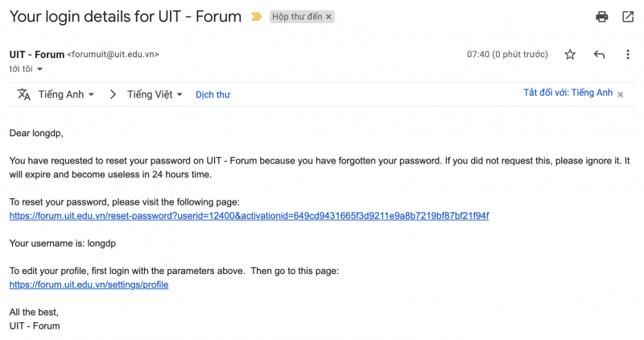
Task: Click the 07:40 message timestamp
Action: [479, 55]
